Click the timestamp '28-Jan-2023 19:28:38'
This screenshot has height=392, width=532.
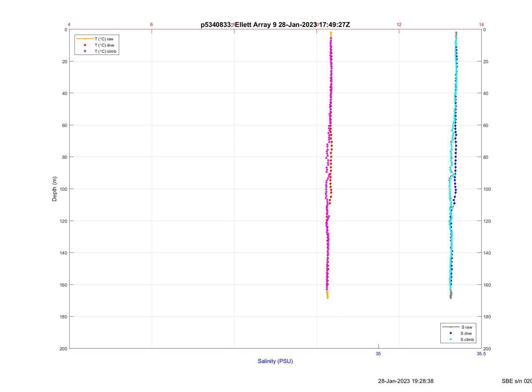click(406, 381)
